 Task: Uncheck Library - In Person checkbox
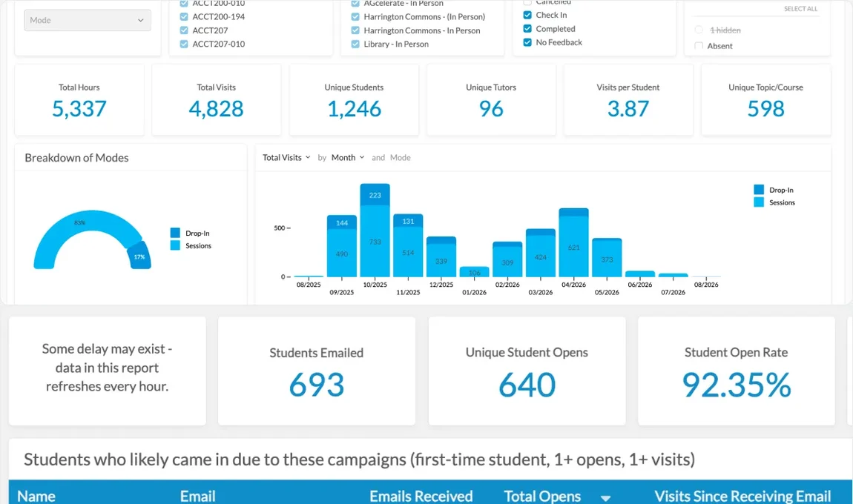[355, 44]
